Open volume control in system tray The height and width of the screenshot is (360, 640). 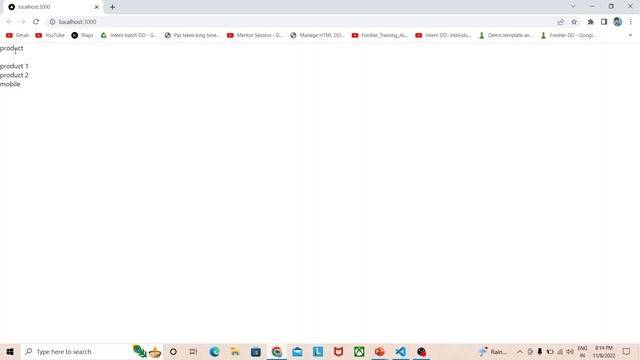[x=570, y=352]
